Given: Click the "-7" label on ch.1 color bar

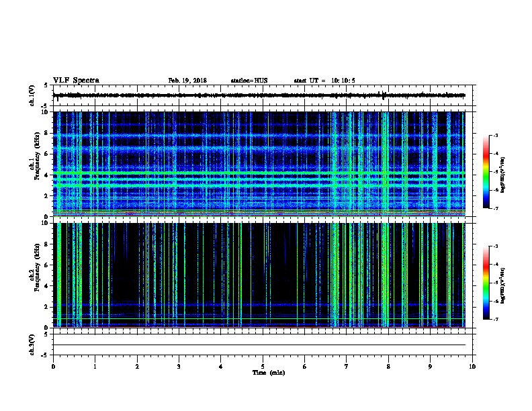Looking at the screenshot, I should point(495,208).
